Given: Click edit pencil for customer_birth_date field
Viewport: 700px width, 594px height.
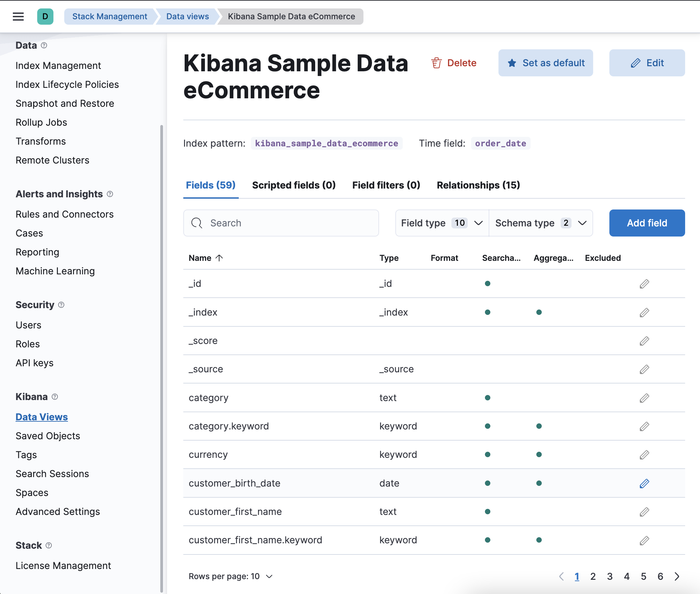Looking at the screenshot, I should [x=644, y=483].
